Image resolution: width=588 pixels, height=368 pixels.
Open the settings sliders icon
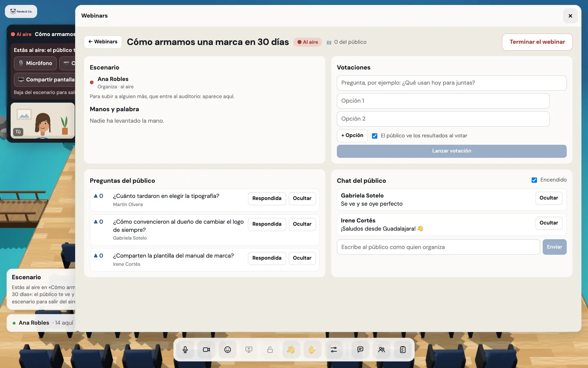334,350
